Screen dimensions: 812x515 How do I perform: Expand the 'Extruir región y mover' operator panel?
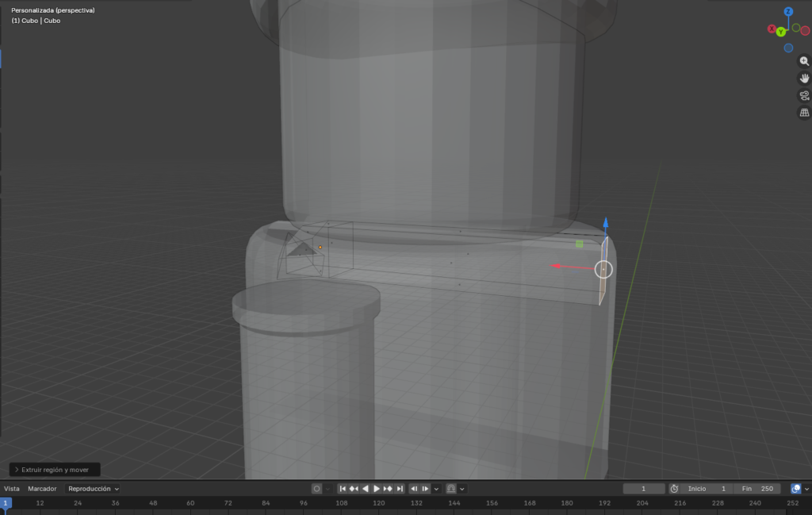[53, 469]
